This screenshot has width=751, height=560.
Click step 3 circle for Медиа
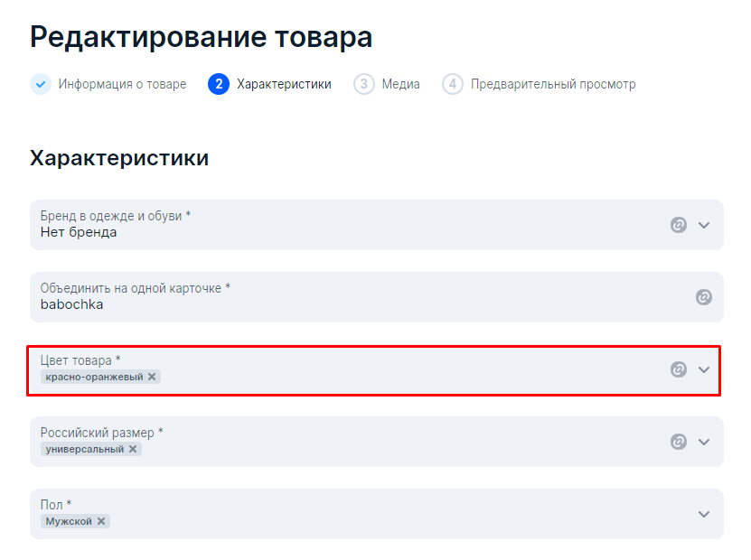[363, 84]
